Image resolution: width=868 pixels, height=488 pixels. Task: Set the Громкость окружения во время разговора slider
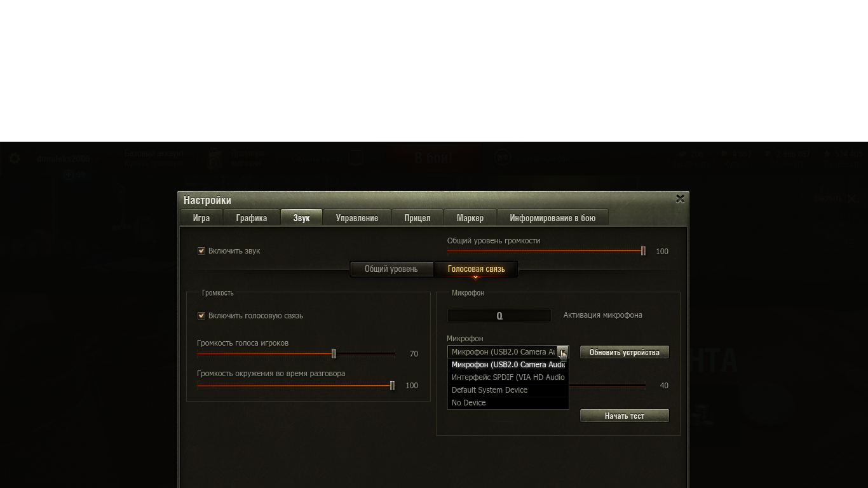coord(296,385)
